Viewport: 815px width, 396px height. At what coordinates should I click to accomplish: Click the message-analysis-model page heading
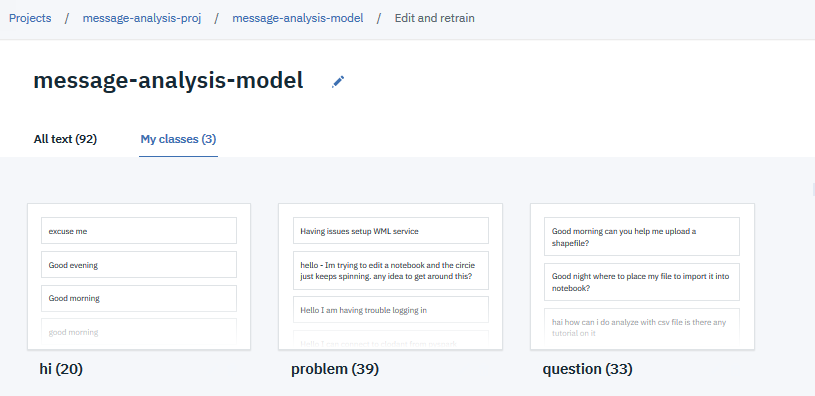tap(168, 81)
